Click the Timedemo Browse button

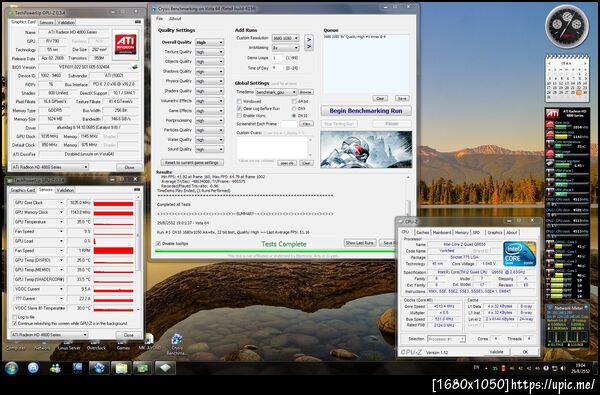click(x=305, y=92)
